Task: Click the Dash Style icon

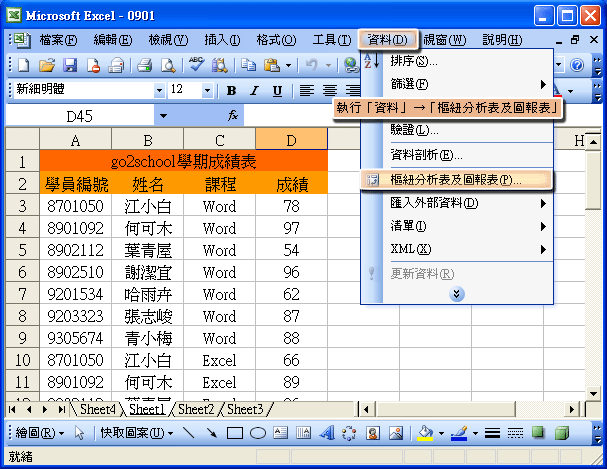Action: click(515, 433)
